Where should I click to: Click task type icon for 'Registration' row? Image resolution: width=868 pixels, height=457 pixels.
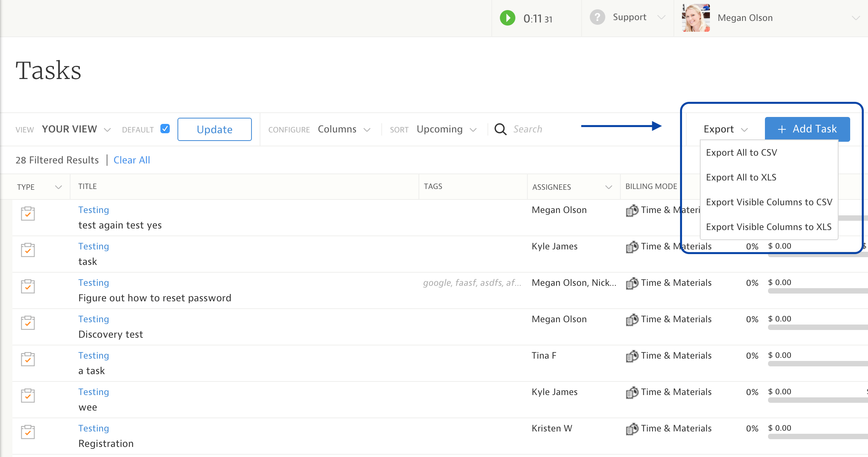28,432
